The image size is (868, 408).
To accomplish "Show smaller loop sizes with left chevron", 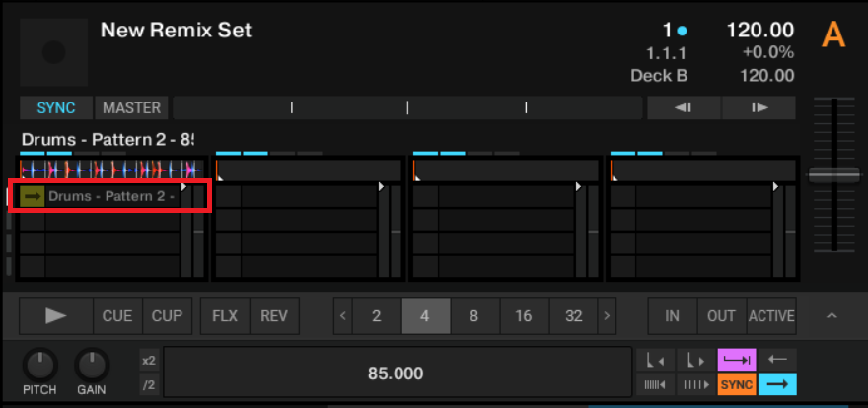I will 343,316.
